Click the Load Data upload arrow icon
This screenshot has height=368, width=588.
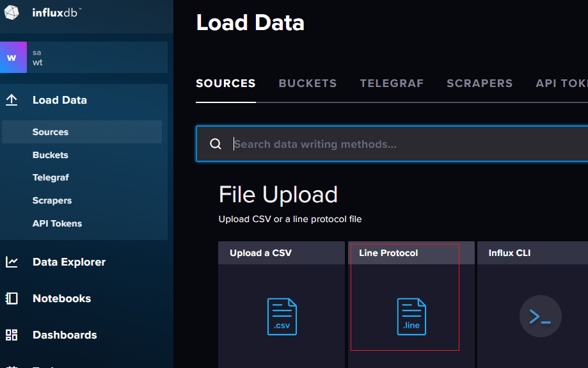tap(12, 100)
